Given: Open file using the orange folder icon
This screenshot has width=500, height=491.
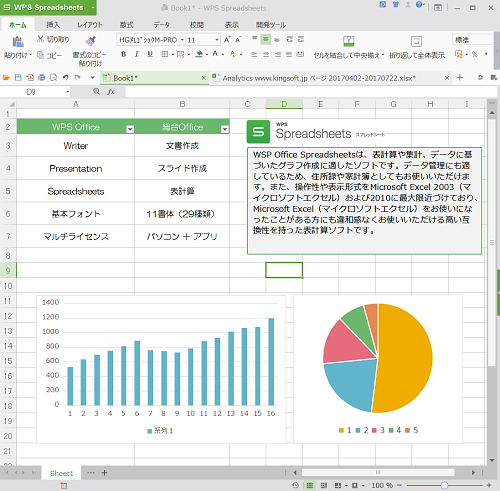Looking at the screenshot, I should coord(6,78).
